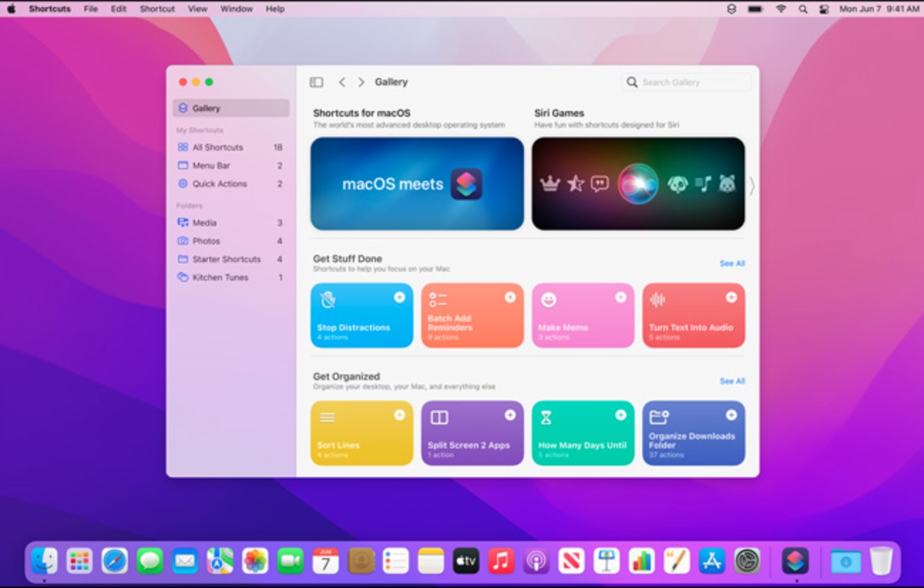Select Gallery in the sidebar
Screen dimensions: 924x588
231,108
